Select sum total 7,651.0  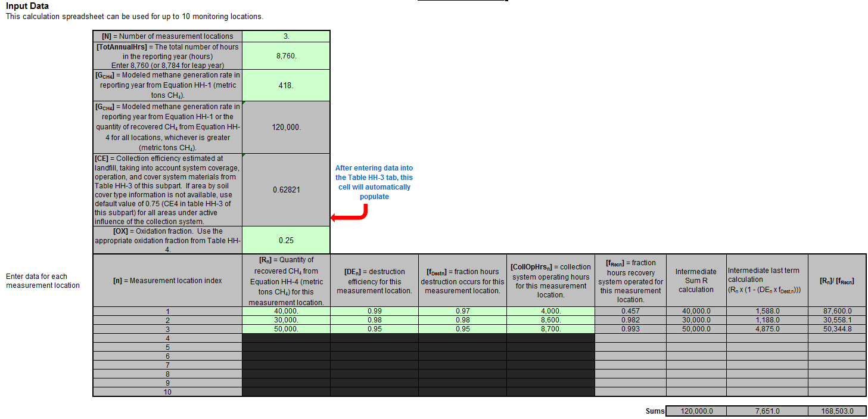click(767, 411)
